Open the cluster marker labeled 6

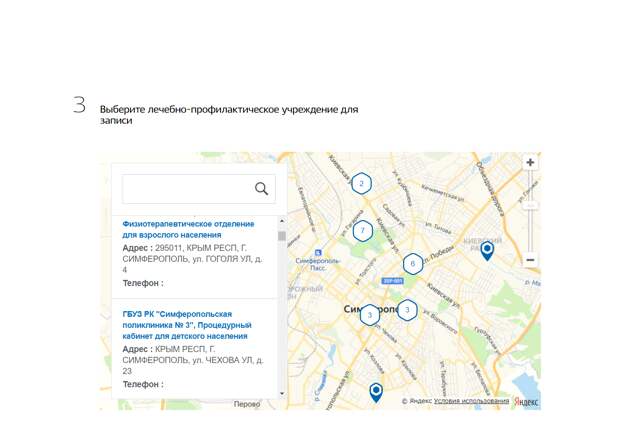tap(413, 264)
